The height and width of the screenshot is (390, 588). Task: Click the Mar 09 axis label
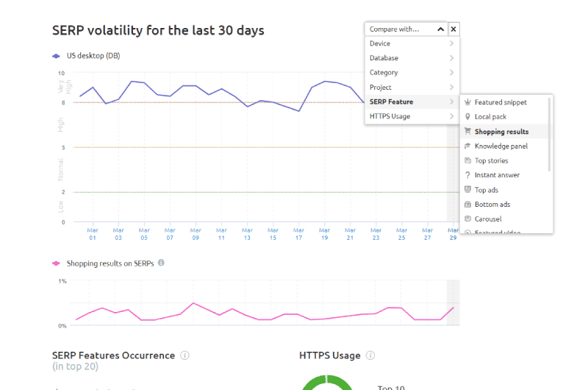196,234
